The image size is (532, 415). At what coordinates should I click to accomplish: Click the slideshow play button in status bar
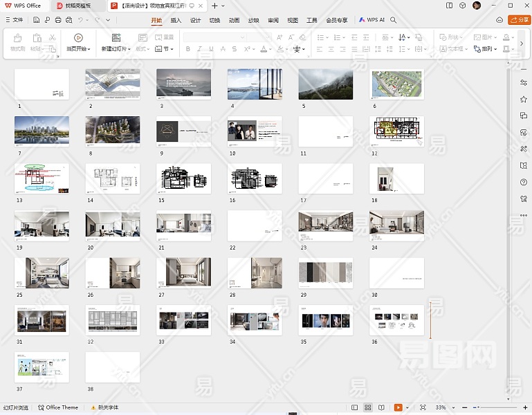click(x=398, y=408)
